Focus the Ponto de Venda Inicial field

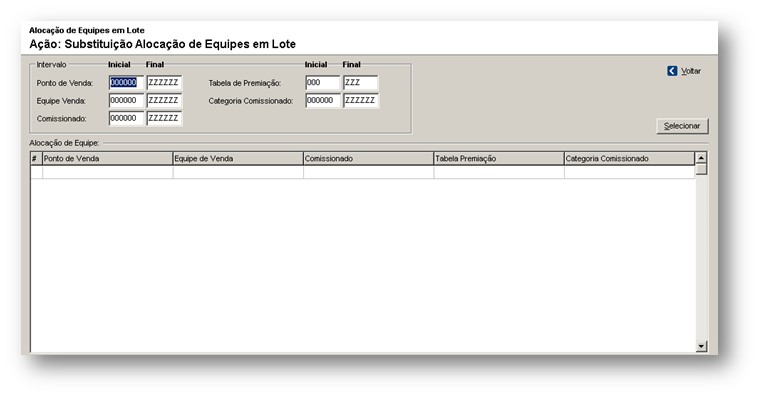tap(126, 83)
